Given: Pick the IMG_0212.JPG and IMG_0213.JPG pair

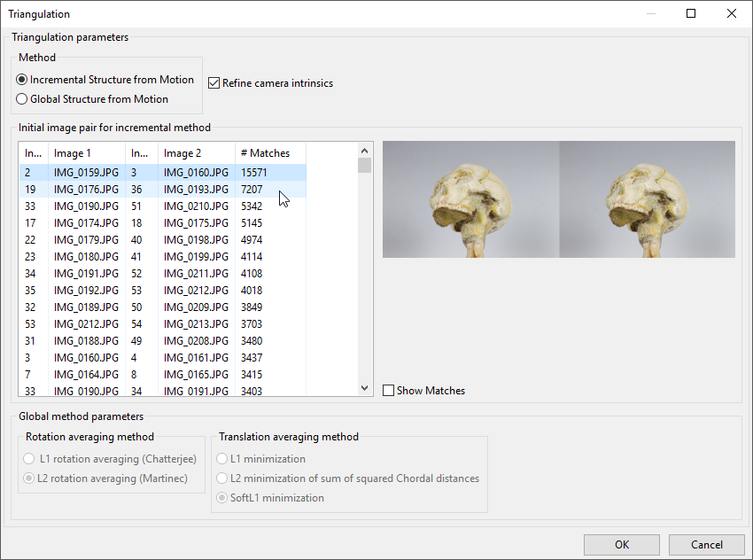Looking at the screenshot, I should coord(163,324).
